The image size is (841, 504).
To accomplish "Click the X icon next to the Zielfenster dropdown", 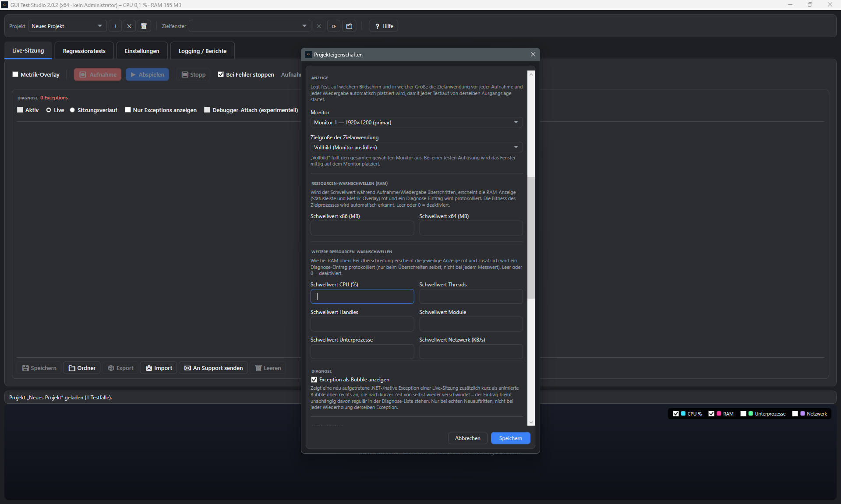I will coord(319,26).
